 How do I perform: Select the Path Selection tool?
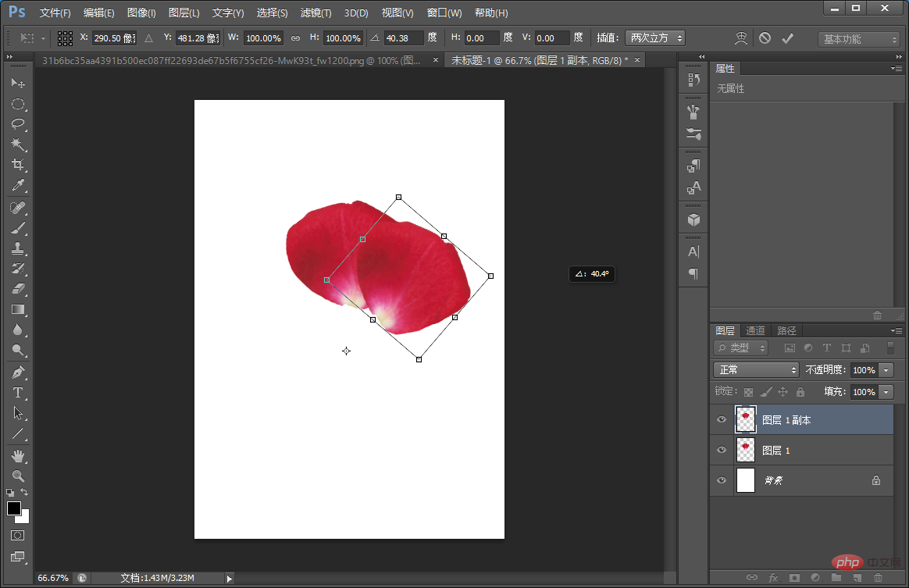point(18,413)
